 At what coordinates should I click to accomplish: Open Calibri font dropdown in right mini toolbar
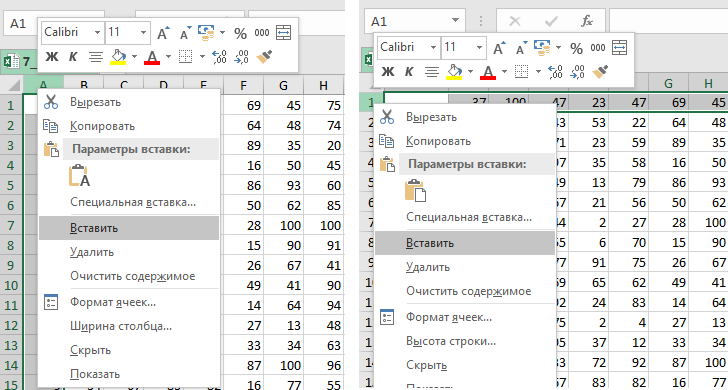(x=433, y=47)
